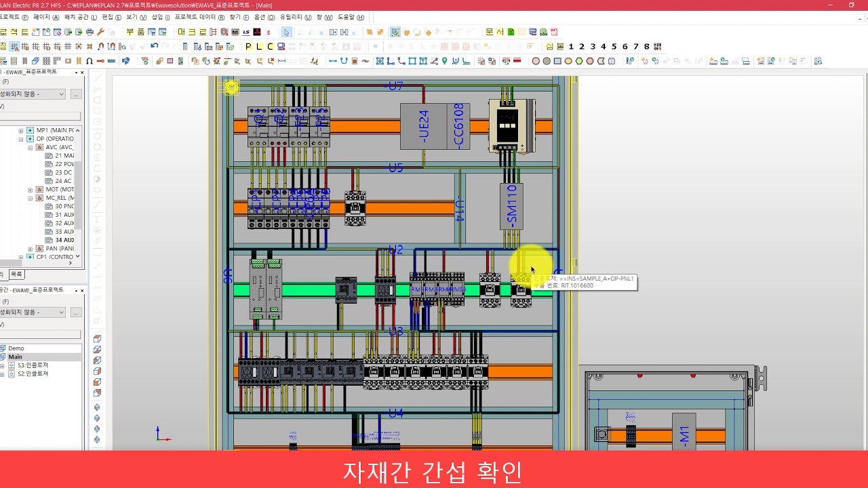Collapse the OP (OPERATIO tree node
This screenshot has height=488, width=868.
point(21,139)
